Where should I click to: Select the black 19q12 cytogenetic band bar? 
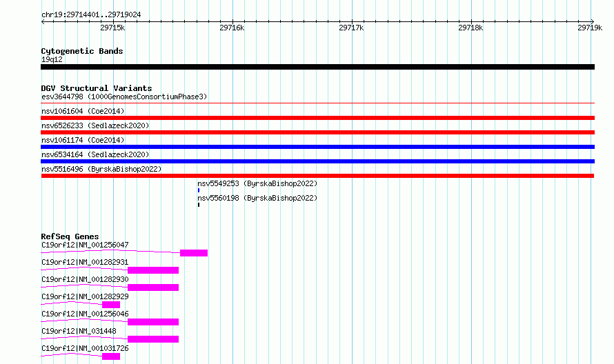coord(317,67)
